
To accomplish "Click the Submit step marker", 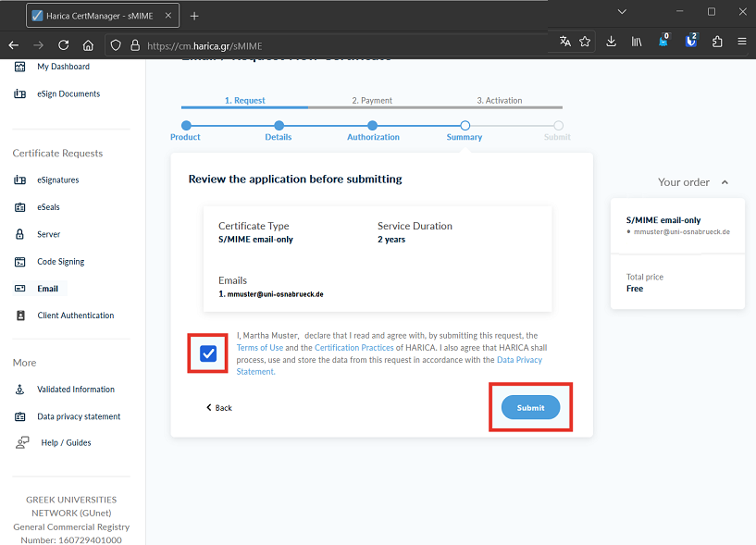I will tap(558, 126).
